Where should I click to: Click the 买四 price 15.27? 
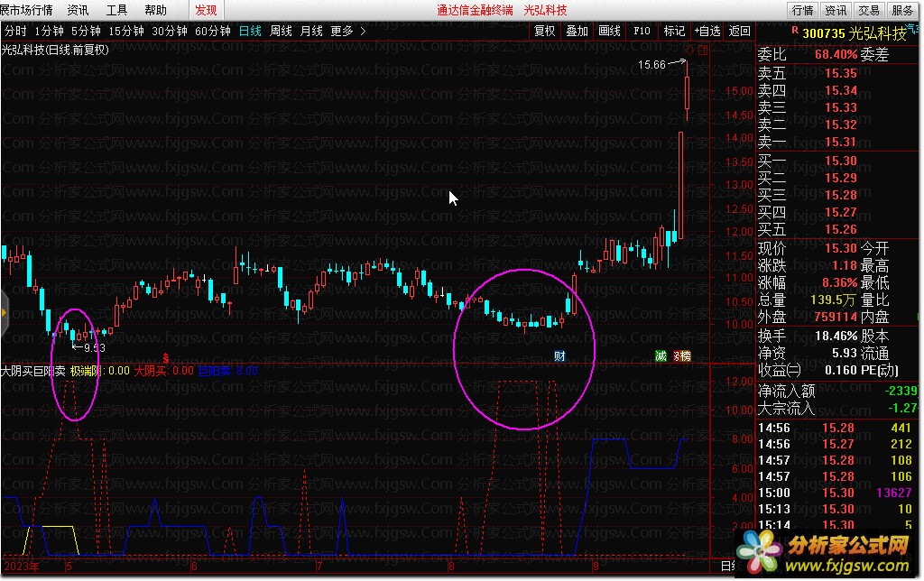tap(841, 212)
